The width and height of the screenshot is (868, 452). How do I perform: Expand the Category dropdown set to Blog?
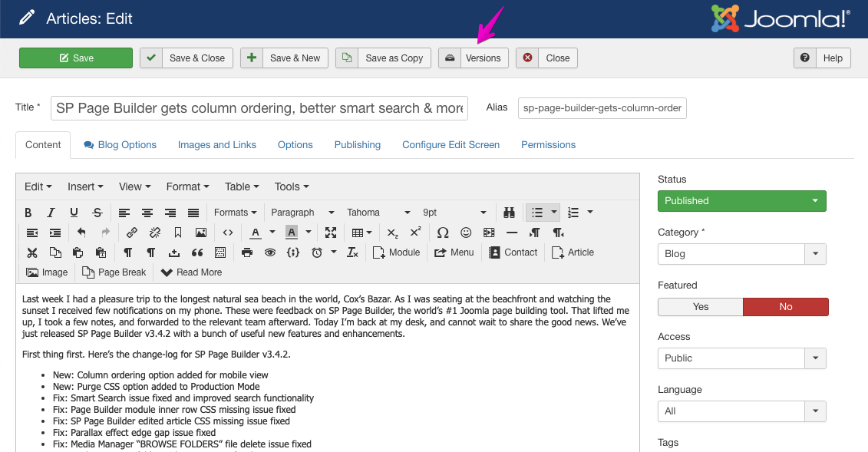tap(741, 254)
